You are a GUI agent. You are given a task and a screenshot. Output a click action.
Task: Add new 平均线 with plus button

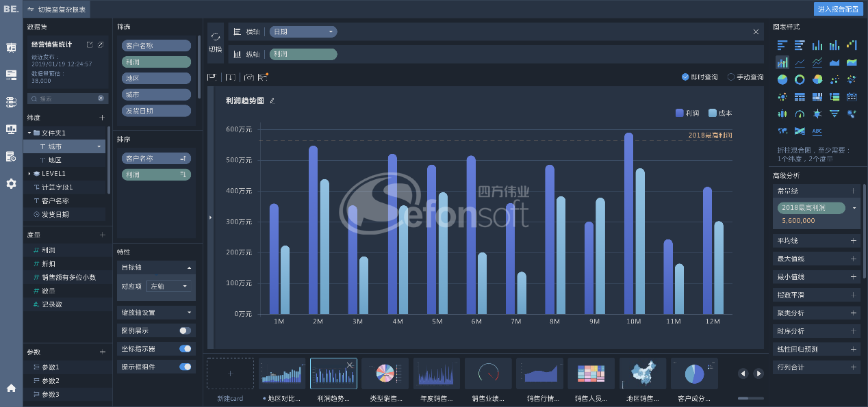click(x=854, y=241)
